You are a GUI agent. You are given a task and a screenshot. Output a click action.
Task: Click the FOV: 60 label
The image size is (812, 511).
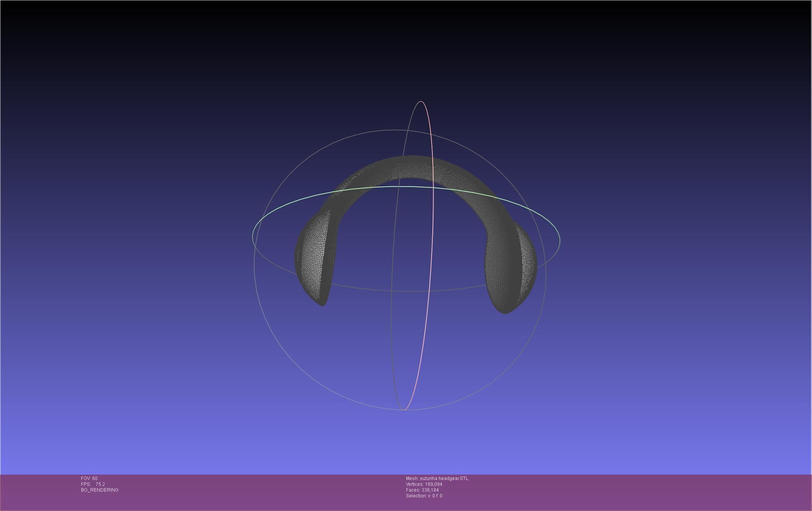[89, 478]
